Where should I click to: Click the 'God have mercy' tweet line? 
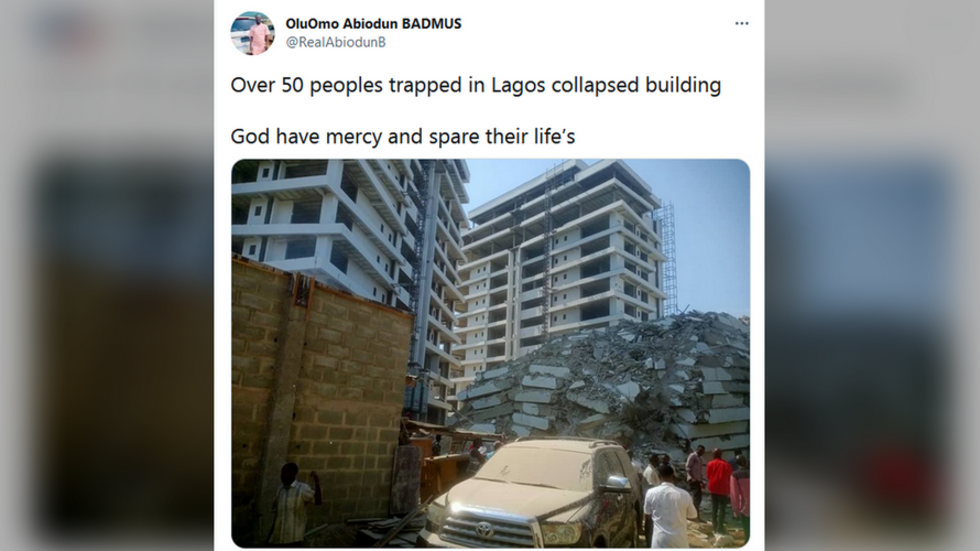point(402,136)
